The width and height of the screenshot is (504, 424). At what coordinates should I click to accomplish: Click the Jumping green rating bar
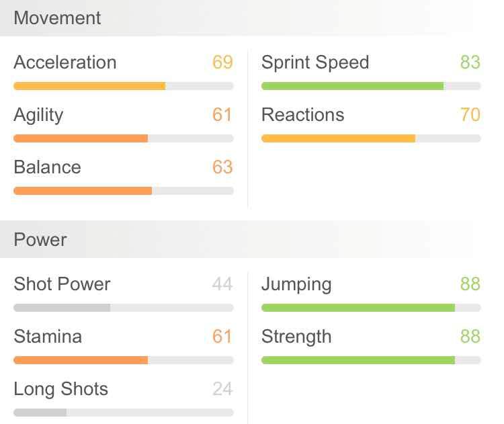point(358,308)
